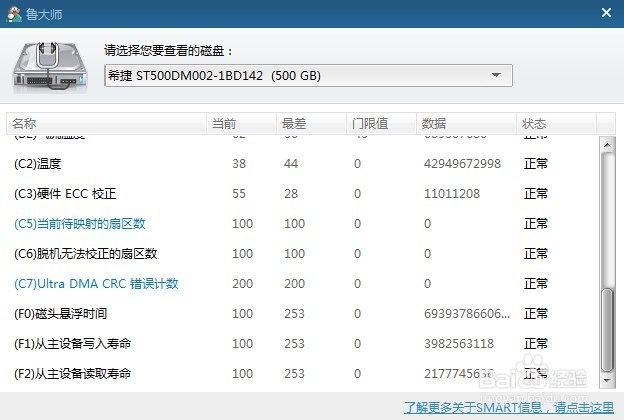Select the row (F1)从主设备写入寿命
The image size is (624, 420).
[x=302, y=344]
